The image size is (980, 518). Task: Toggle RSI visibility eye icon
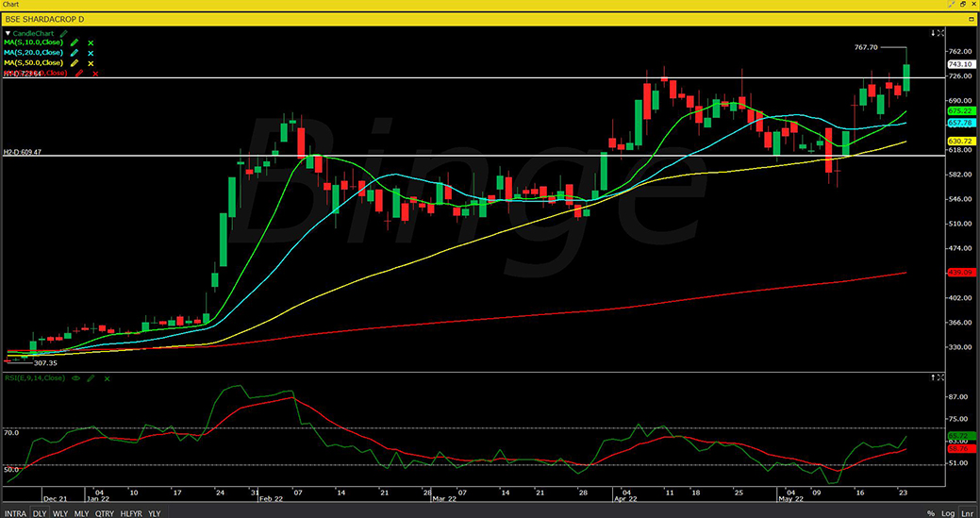tap(75, 378)
